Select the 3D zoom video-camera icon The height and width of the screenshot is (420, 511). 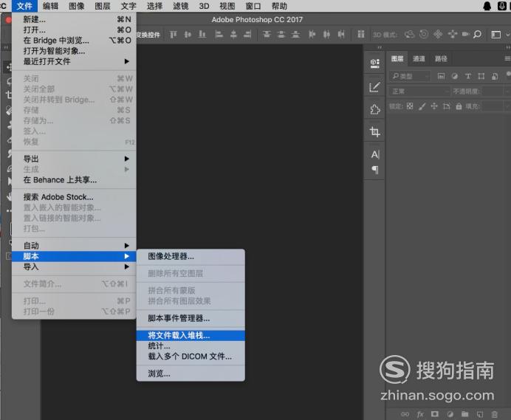click(465, 34)
